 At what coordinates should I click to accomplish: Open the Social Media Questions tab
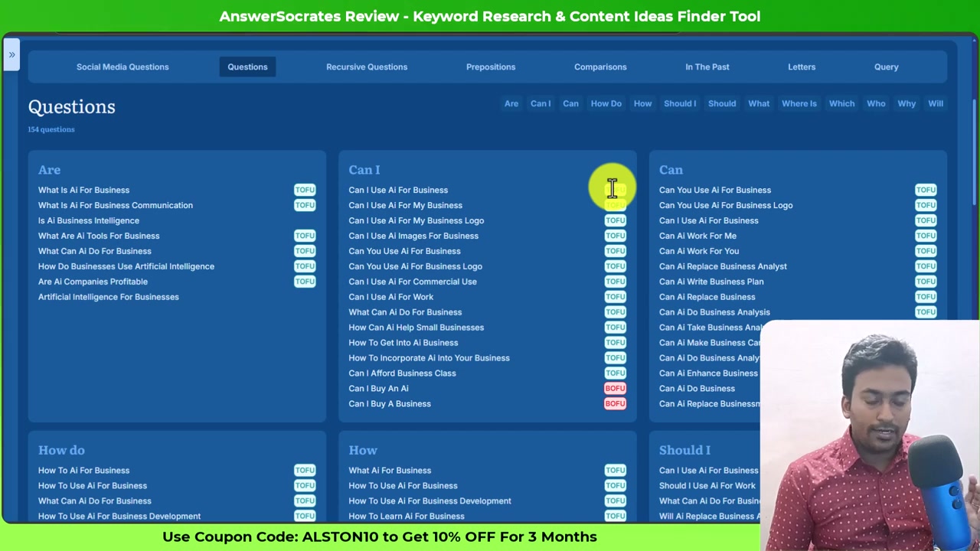pyautogui.click(x=122, y=67)
